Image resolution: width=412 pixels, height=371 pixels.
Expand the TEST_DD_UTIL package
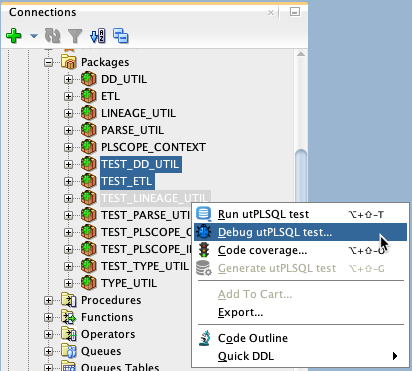tap(68, 164)
